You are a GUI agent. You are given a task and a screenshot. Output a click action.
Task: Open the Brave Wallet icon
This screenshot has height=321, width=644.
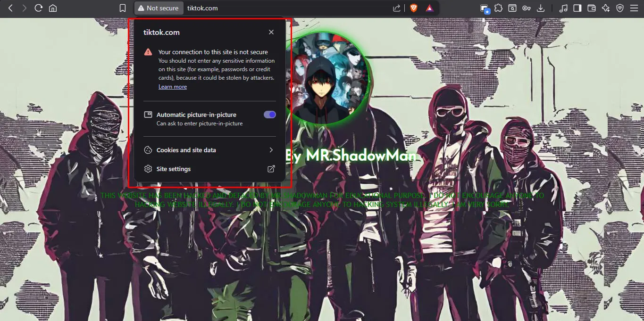point(592,8)
